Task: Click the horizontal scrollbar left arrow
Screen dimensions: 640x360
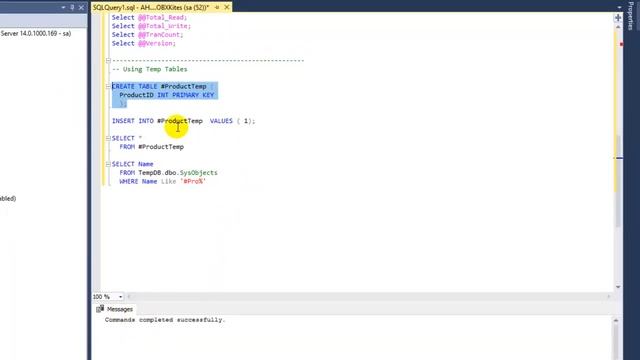Action: (x=129, y=297)
